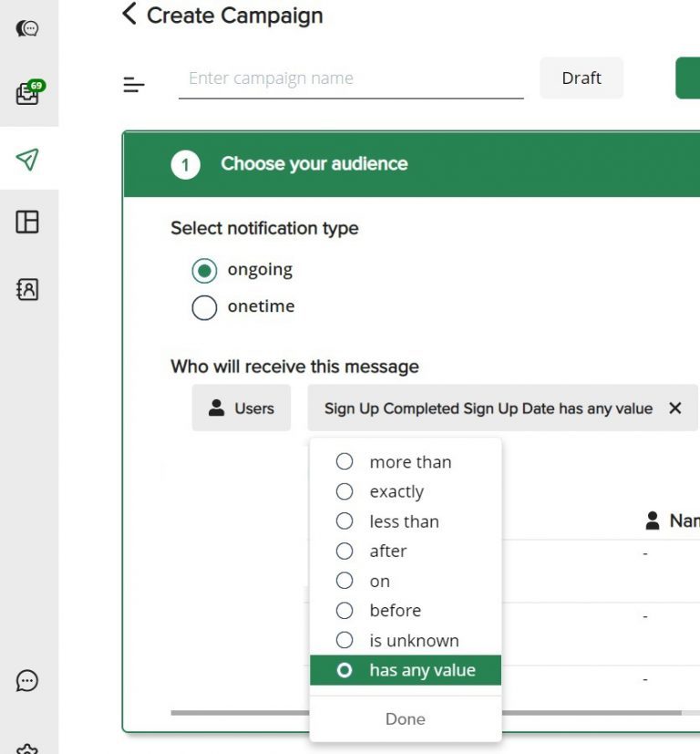The height and width of the screenshot is (754, 700).
Task: Open the Users audience selector
Action: pos(242,408)
